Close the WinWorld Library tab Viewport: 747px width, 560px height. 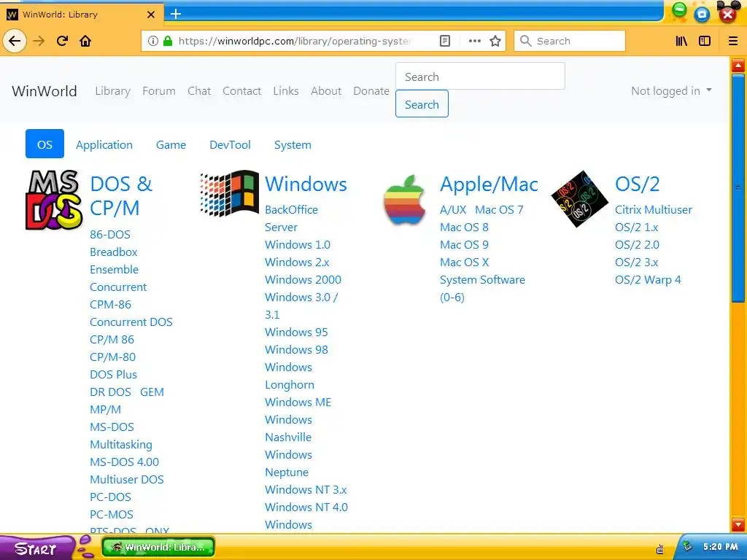click(151, 15)
